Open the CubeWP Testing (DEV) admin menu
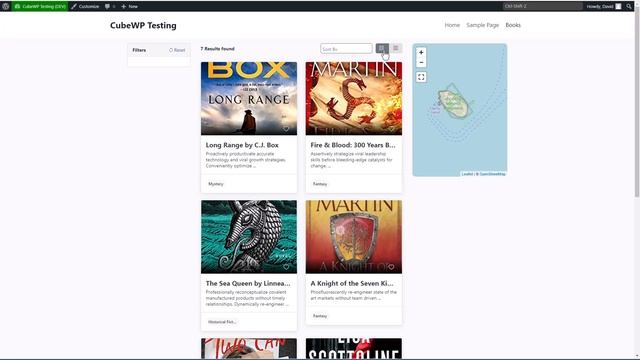 40,6
